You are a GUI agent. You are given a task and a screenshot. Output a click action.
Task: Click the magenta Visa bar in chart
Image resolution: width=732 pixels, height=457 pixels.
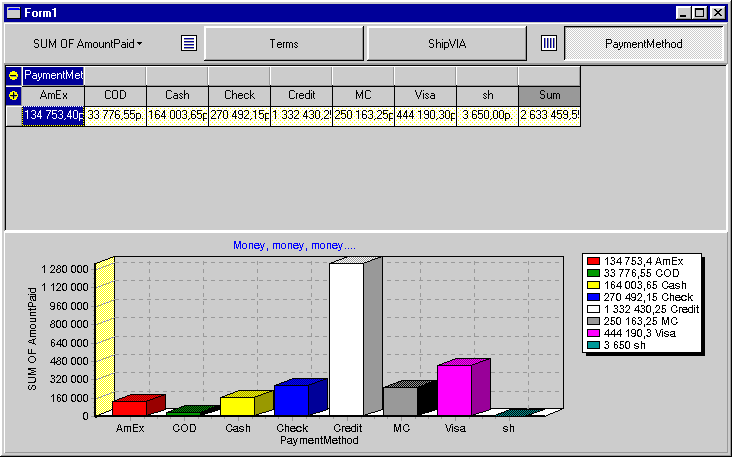[x=454, y=389]
